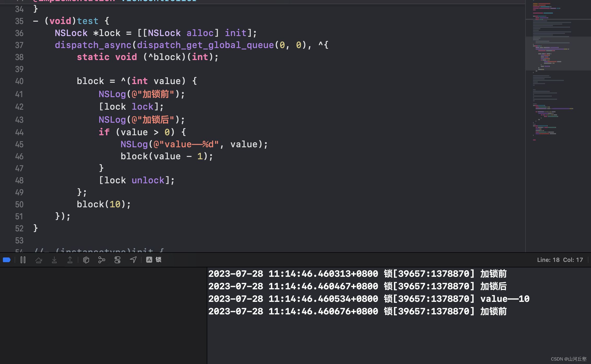Click the "value——%d" format string
The width and height of the screenshot is (591, 364).
point(186,144)
